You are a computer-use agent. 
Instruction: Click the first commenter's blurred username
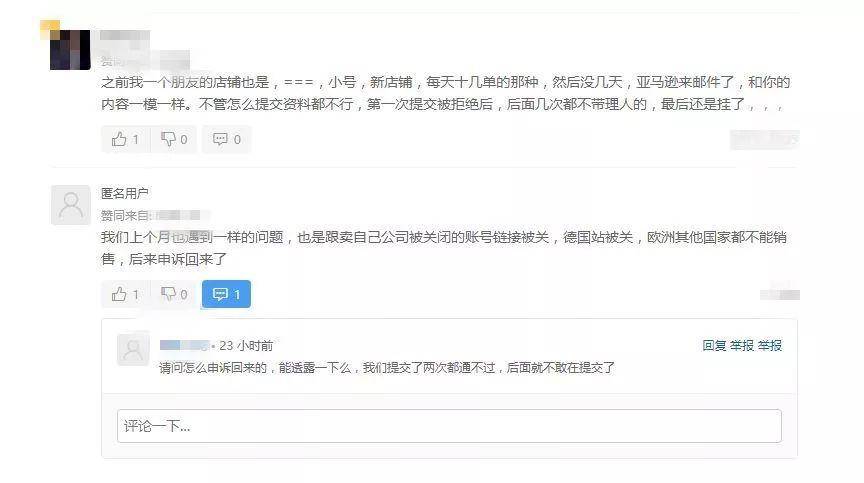pyautogui.click(x=125, y=36)
